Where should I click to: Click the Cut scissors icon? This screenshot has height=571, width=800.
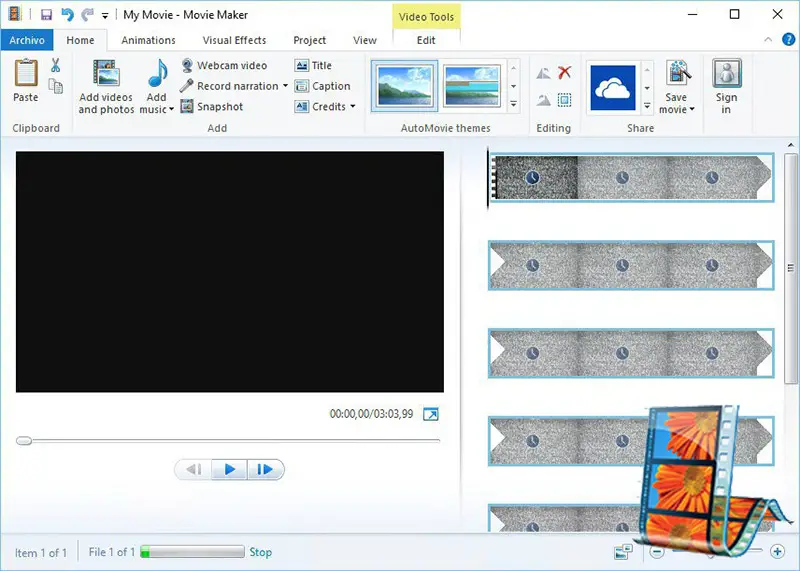tap(56, 65)
